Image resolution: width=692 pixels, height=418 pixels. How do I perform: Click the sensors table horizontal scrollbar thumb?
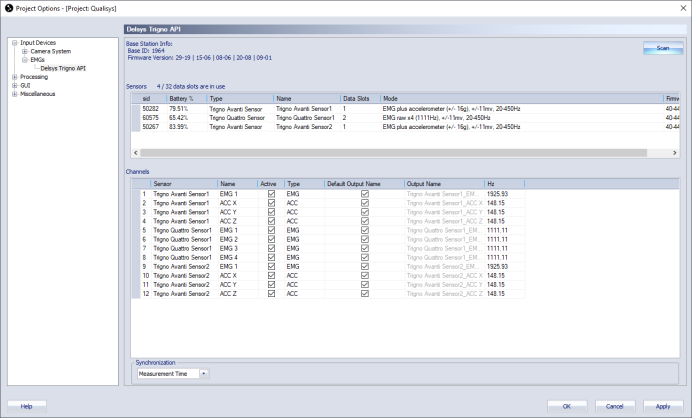393,153
